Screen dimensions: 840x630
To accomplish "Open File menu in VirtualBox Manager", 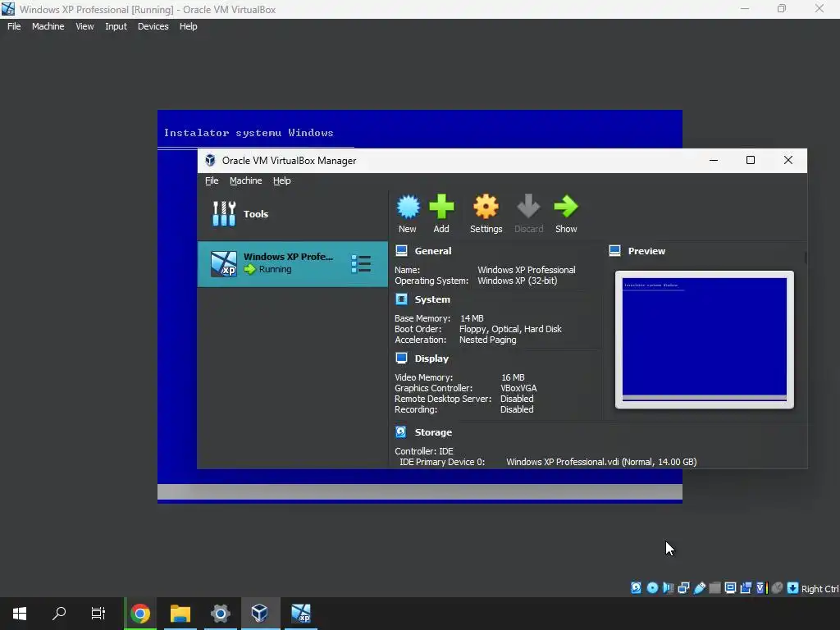I will click(212, 180).
